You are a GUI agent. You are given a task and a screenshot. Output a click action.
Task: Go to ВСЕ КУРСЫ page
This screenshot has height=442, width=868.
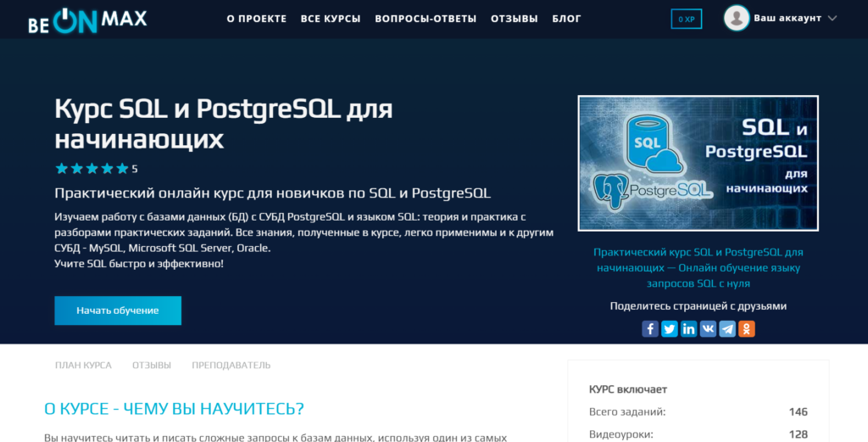pyautogui.click(x=331, y=19)
